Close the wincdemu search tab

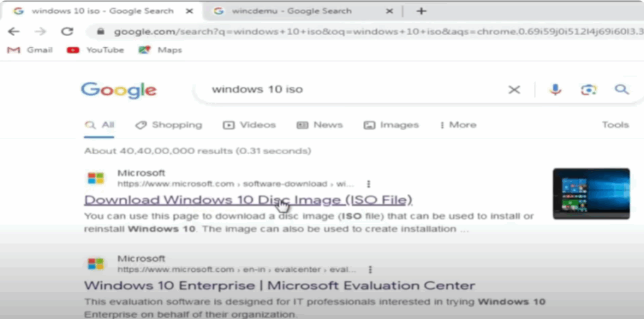389,11
